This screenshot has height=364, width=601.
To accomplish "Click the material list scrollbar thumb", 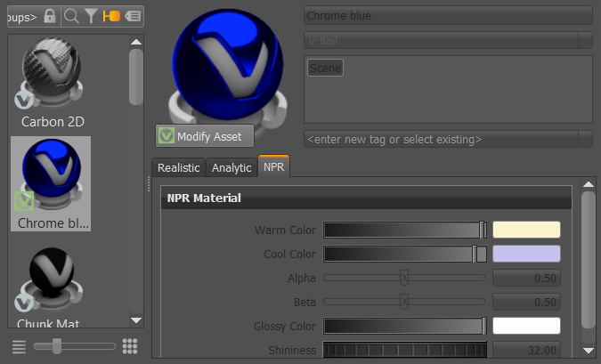I will 136,77.
